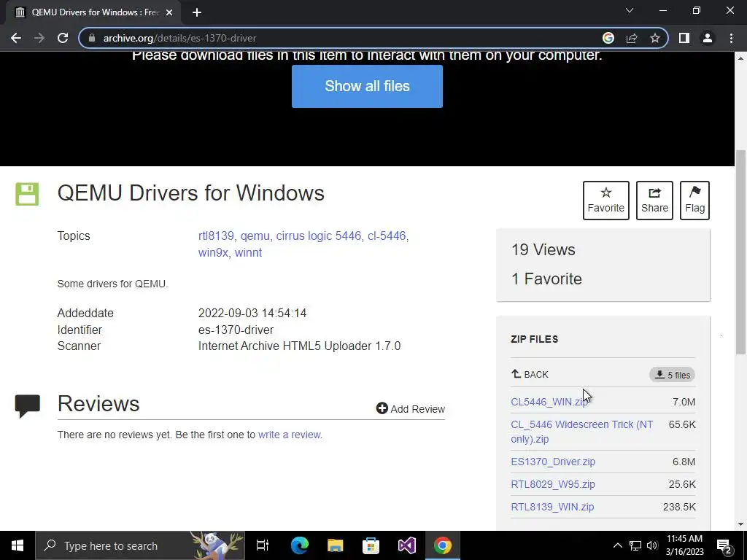Download RTL8029_W95.zip
Viewport: 747px width, 560px height.
pos(553,484)
